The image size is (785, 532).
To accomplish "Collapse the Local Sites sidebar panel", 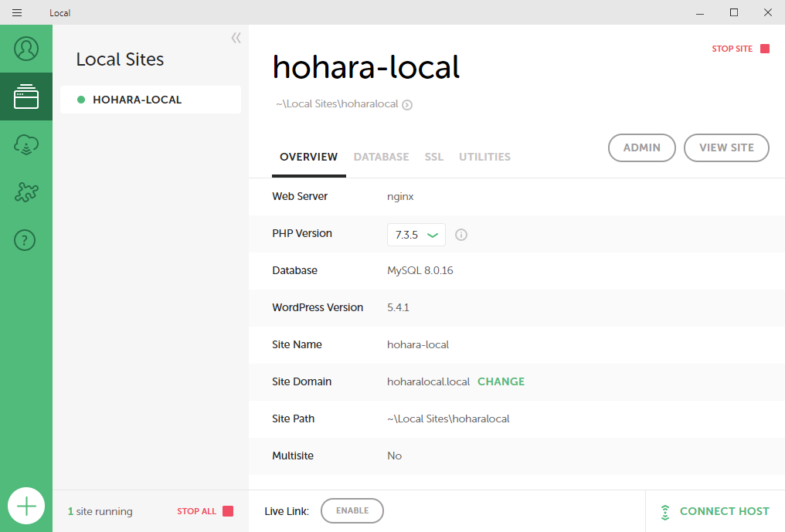I will (x=236, y=38).
